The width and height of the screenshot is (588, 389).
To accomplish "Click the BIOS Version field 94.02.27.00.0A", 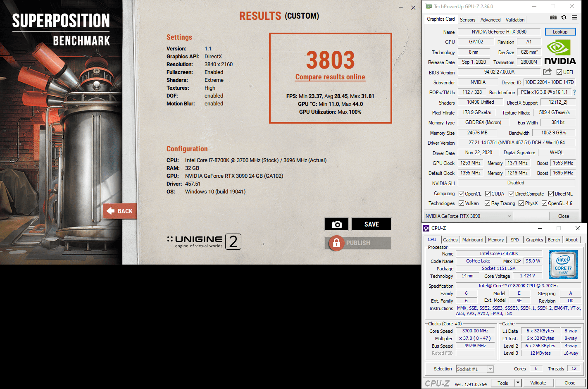I will coord(499,72).
